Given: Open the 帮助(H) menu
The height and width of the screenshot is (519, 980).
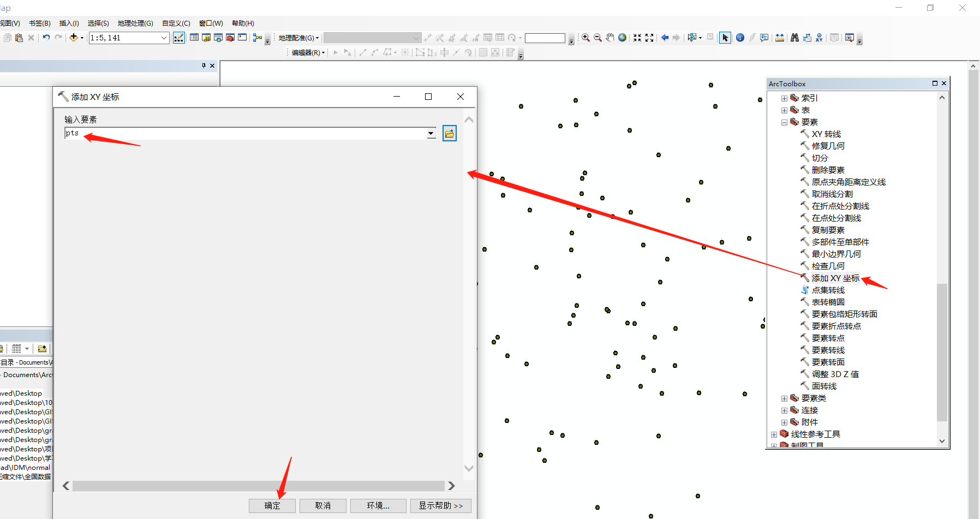Looking at the screenshot, I should 243,23.
